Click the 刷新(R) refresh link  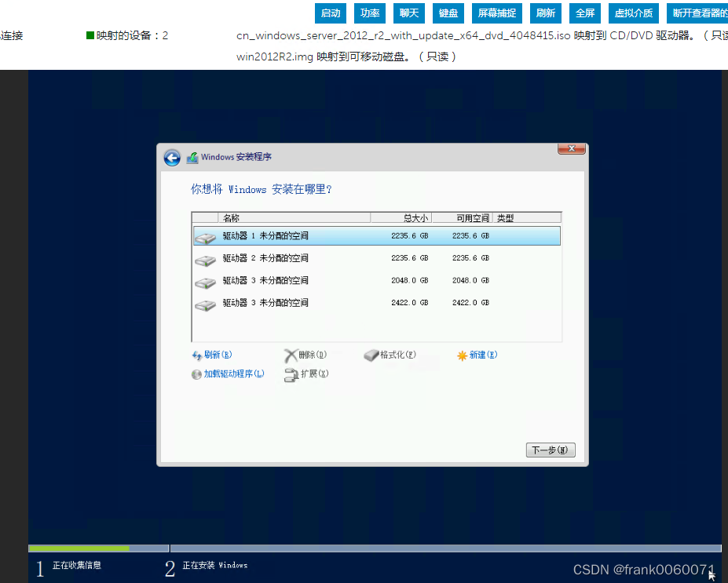pos(218,355)
